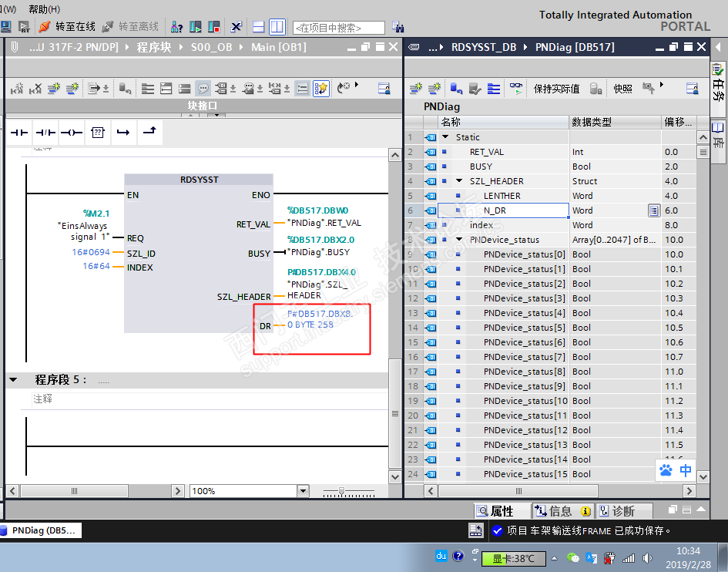Insert normally open contact

click(19, 133)
